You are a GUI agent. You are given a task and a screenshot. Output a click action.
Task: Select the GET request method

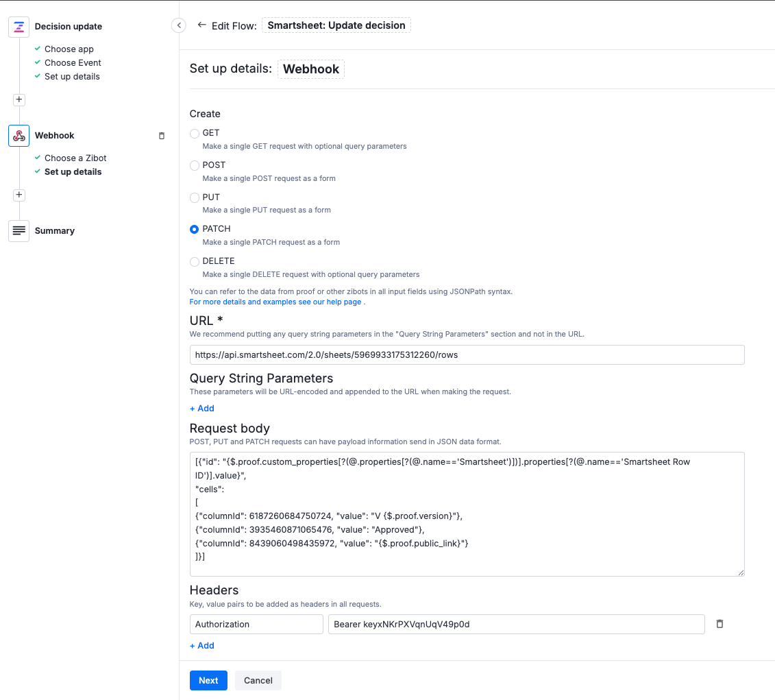pyautogui.click(x=195, y=133)
